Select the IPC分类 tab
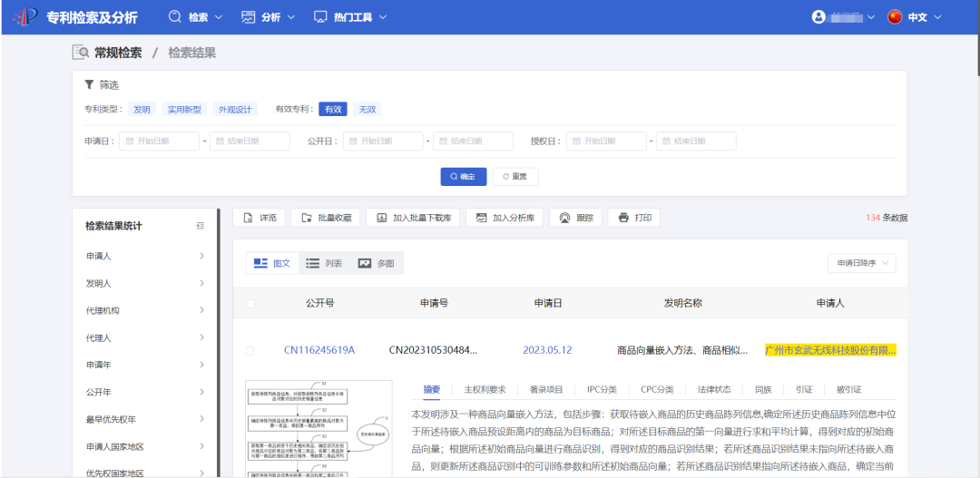 [x=602, y=389]
